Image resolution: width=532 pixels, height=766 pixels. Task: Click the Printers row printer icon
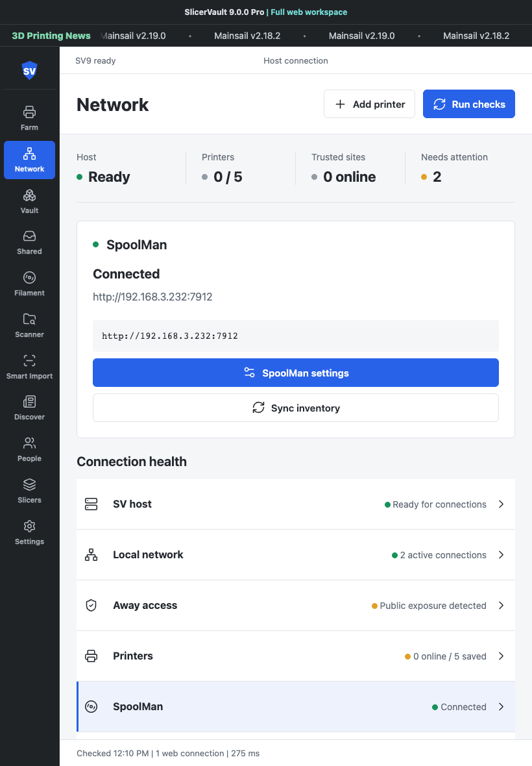91,656
